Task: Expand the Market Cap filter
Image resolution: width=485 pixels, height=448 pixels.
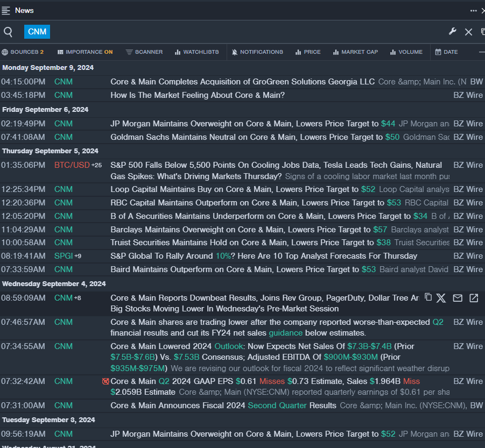Action: [x=355, y=52]
